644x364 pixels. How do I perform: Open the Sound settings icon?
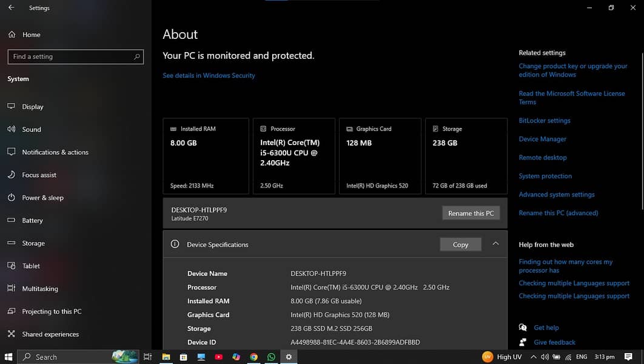coord(11,129)
